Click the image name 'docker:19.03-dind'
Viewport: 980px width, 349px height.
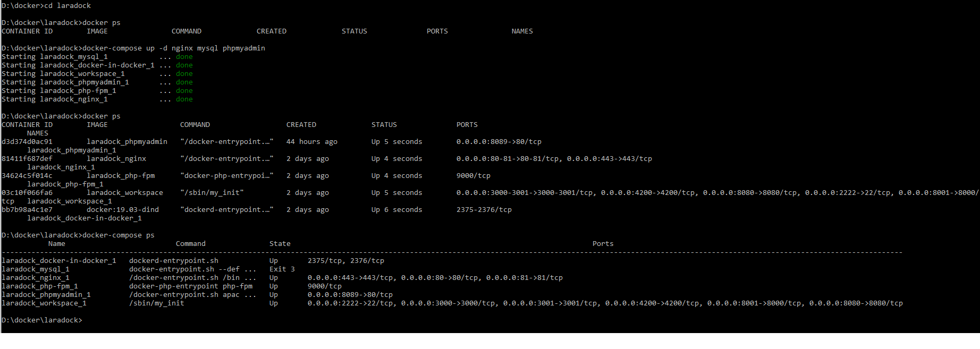123,210
